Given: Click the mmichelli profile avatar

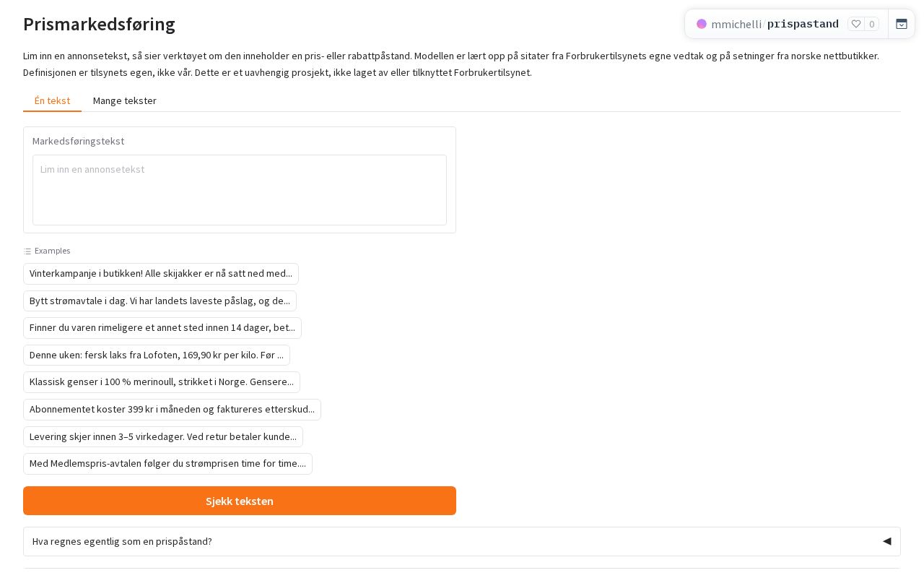Looking at the screenshot, I should click(x=702, y=24).
